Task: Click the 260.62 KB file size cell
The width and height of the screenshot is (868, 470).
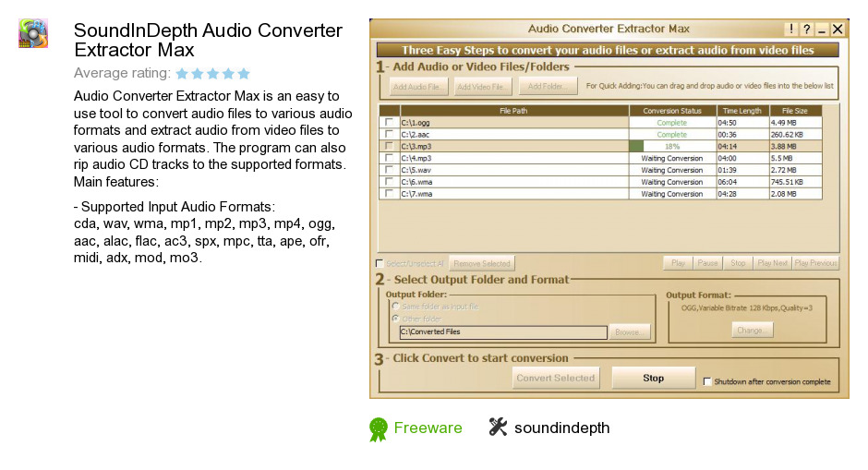Action: pos(795,135)
